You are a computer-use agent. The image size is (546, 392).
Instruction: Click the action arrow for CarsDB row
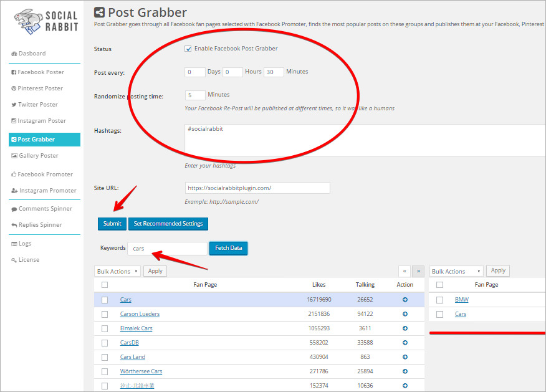(405, 343)
